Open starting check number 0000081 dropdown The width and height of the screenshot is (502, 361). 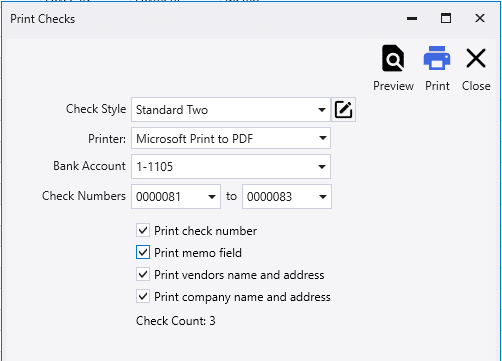click(x=211, y=197)
